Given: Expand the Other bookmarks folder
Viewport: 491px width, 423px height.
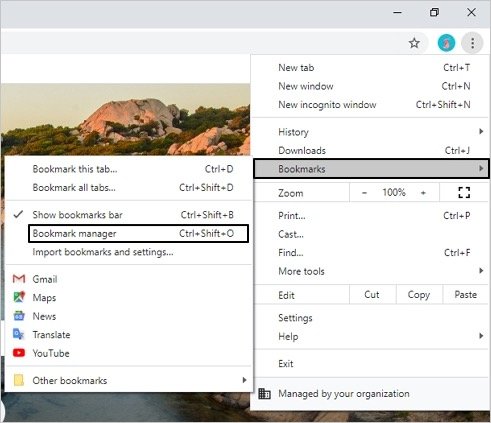Looking at the screenshot, I should point(129,380).
